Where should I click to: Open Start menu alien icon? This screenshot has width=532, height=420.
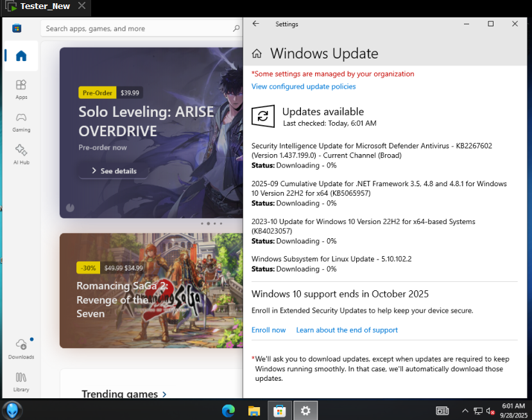point(13,410)
